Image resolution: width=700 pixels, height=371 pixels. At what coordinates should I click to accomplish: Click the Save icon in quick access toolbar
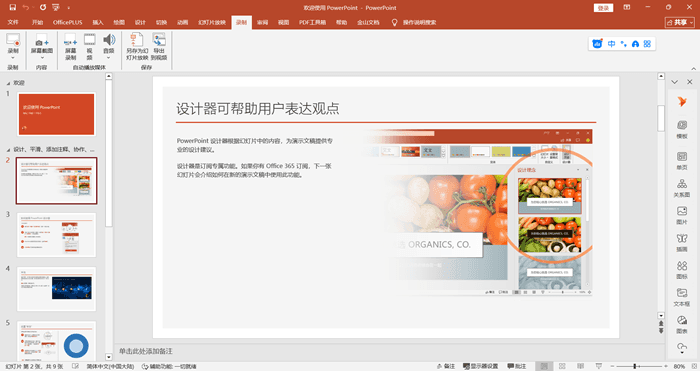[12, 8]
